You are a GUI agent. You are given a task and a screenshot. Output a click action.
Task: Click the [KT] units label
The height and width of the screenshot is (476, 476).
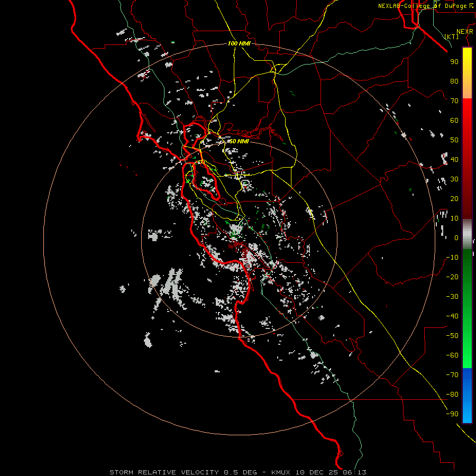[x=452, y=36]
